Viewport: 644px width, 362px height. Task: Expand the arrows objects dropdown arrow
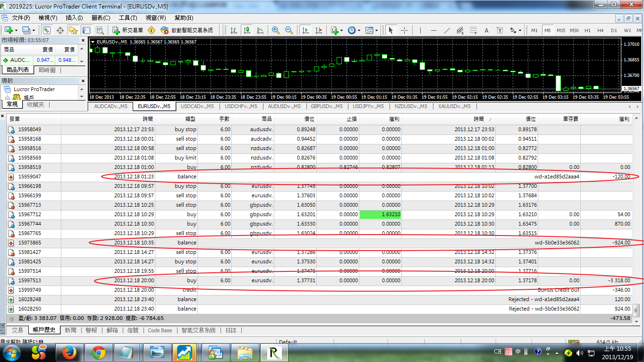[520, 30]
